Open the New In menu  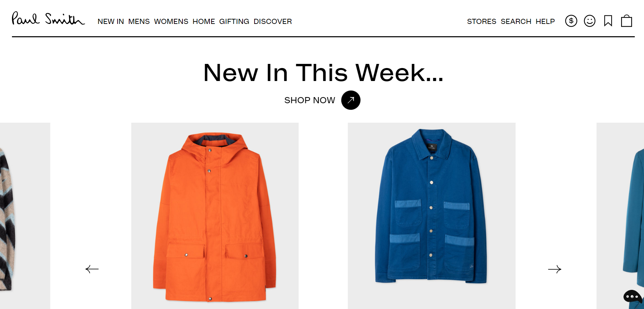pos(111,22)
